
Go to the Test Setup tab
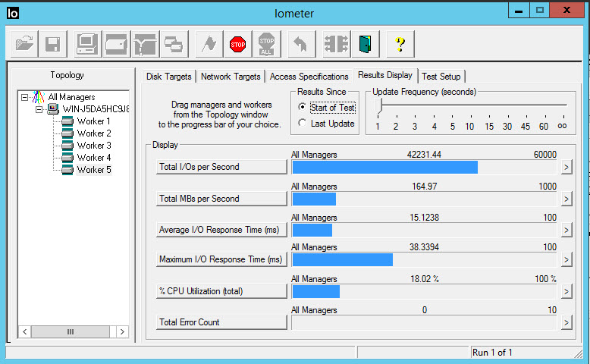[441, 77]
